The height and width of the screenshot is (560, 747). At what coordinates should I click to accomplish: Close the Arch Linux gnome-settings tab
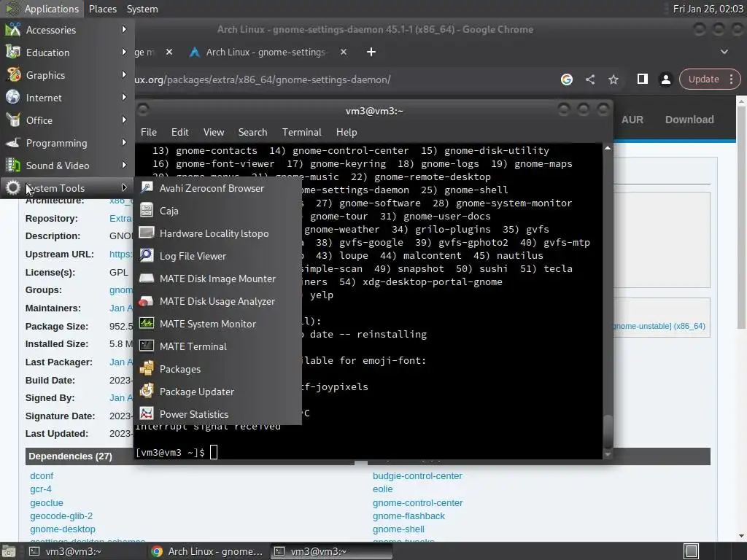click(344, 52)
